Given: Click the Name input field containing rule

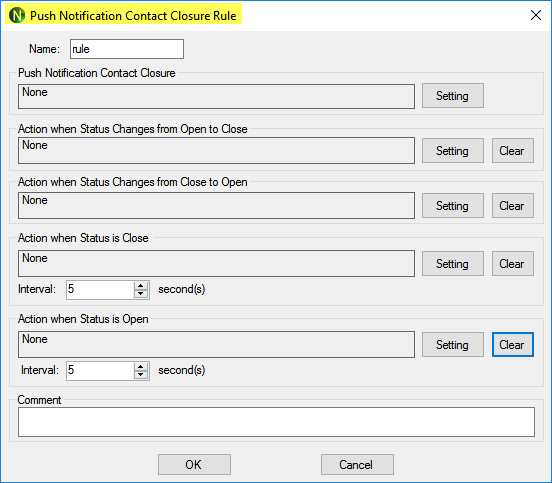Looking at the screenshot, I should tap(127, 49).
